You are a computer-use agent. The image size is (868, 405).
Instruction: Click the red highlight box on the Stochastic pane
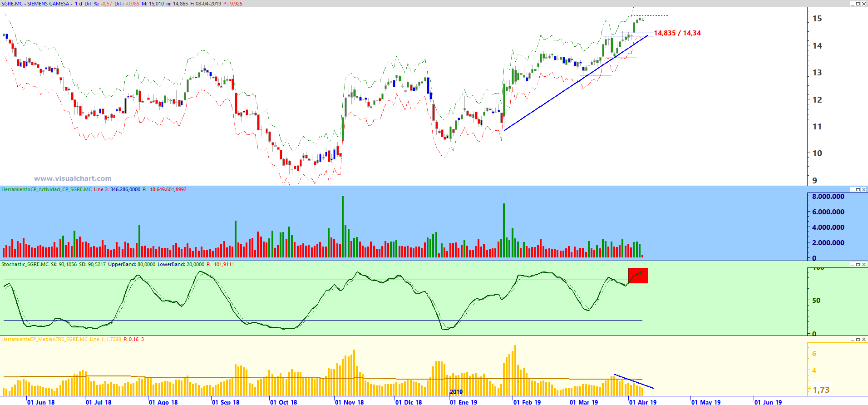[x=638, y=276]
